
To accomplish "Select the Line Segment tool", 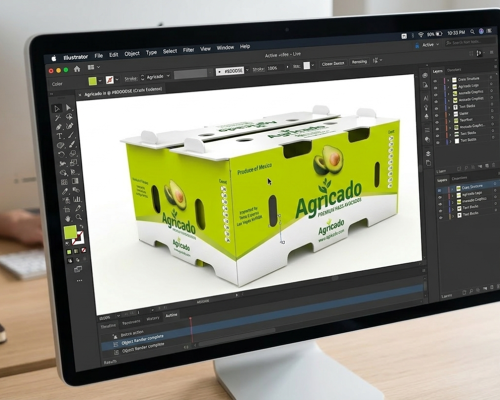I will pyautogui.click(x=71, y=135).
